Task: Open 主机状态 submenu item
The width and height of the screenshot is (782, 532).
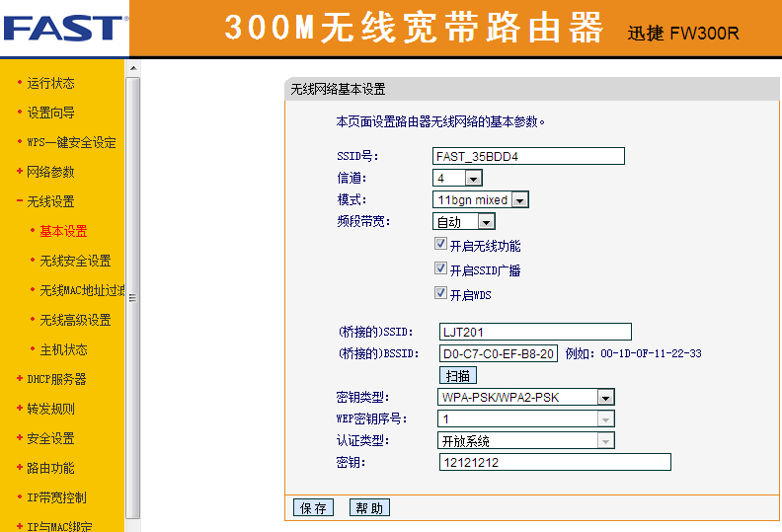Action: (x=63, y=350)
